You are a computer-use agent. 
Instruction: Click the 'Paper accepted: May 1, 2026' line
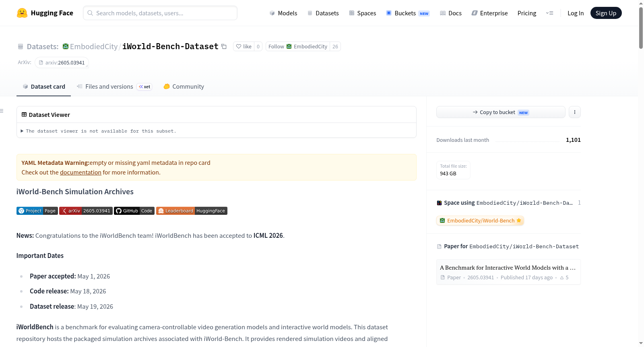pyautogui.click(x=70, y=276)
